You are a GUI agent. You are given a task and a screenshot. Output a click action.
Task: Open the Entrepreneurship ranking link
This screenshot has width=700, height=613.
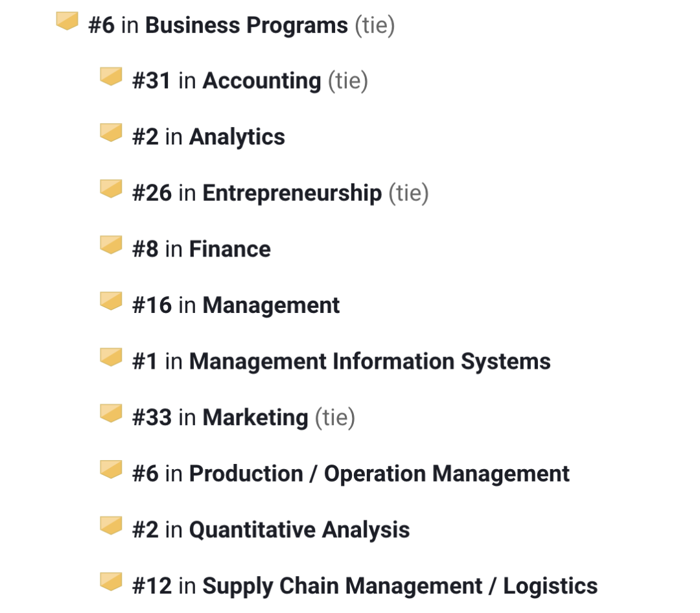click(x=292, y=193)
